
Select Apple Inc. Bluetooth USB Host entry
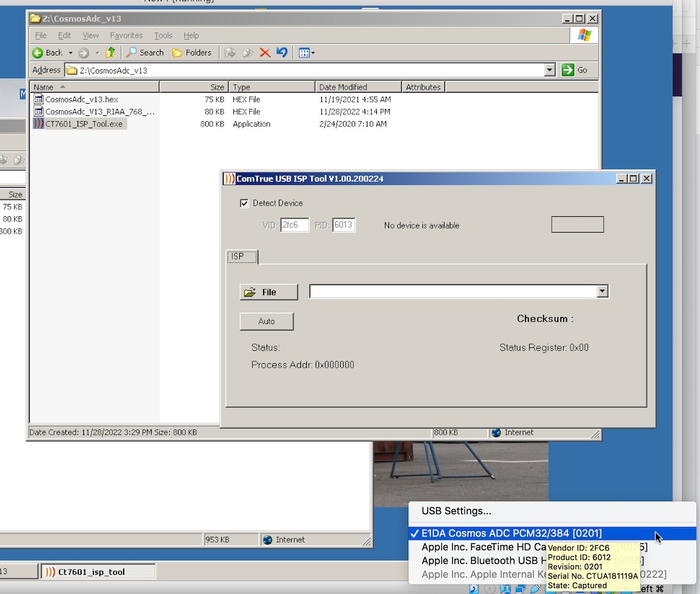(x=484, y=561)
